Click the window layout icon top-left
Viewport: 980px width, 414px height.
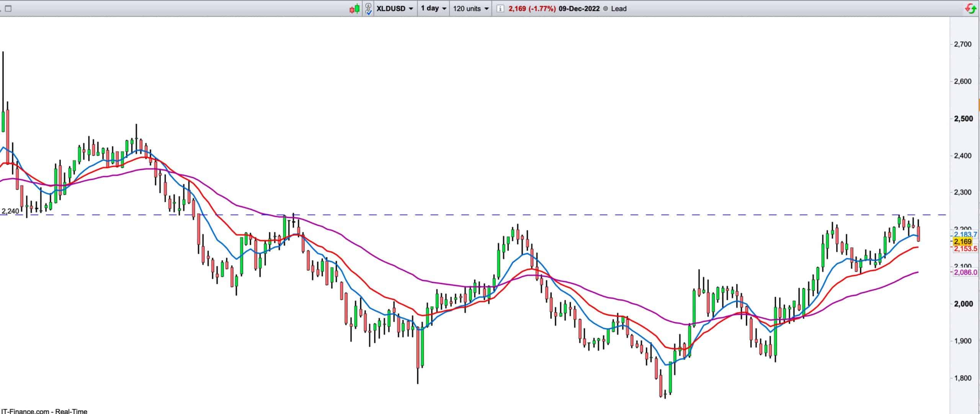pyautogui.click(x=8, y=8)
